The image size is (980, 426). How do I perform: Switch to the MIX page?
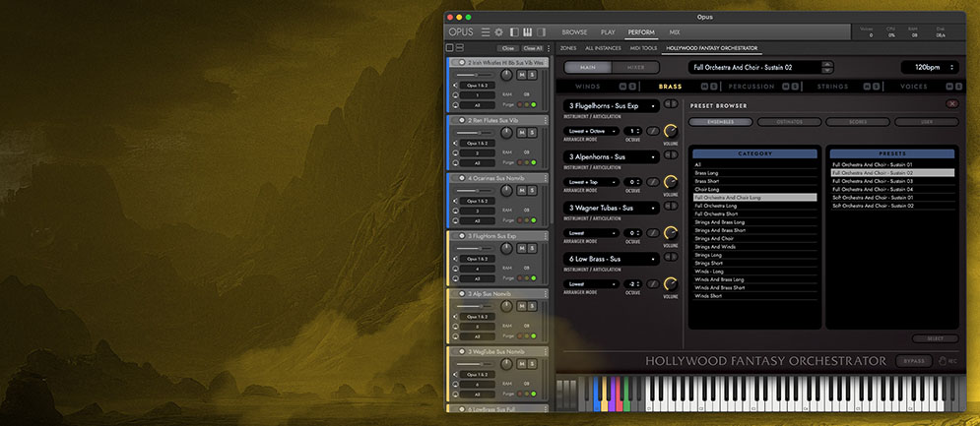click(x=675, y=31)
